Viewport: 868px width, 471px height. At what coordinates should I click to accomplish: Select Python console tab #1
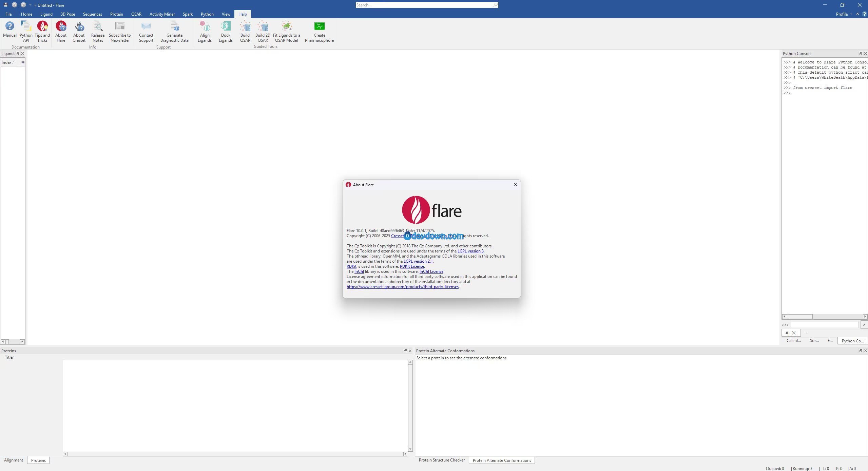pyautogui.click(x=787, y=333)
